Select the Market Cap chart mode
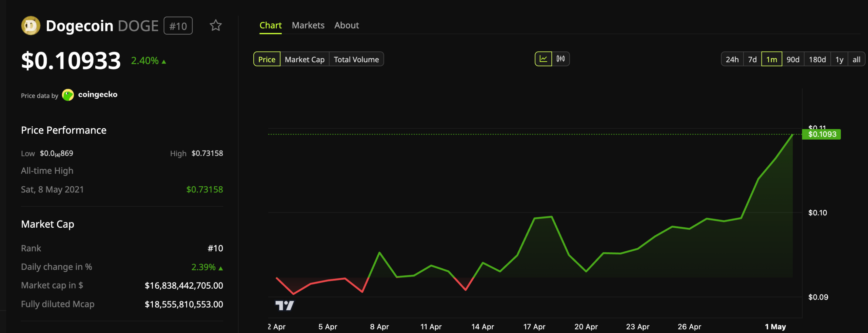 pyautogui.click(x=304, y=59)
